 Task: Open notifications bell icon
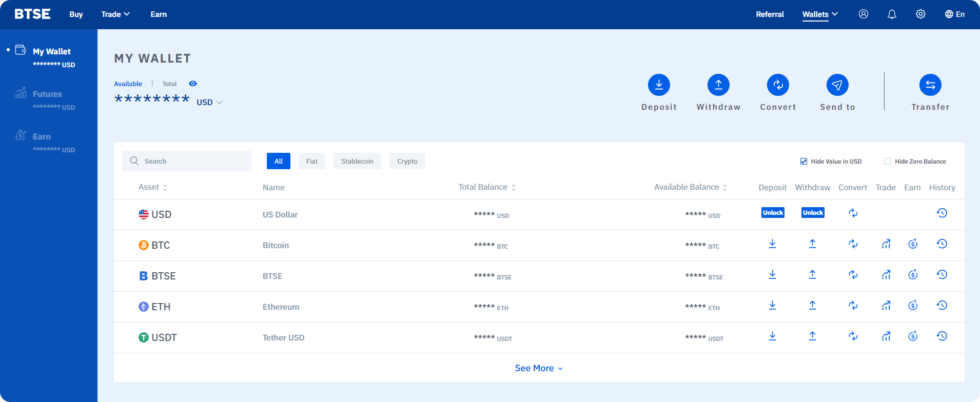pyautogui.click(x=892, y=14)
